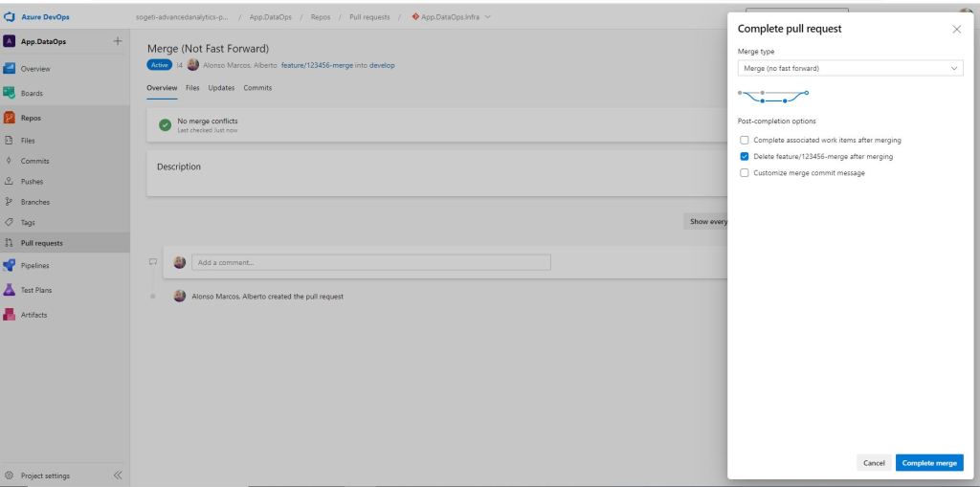Enable Complete associated work items after merging

pyautogui.click(x=745, y=141)
